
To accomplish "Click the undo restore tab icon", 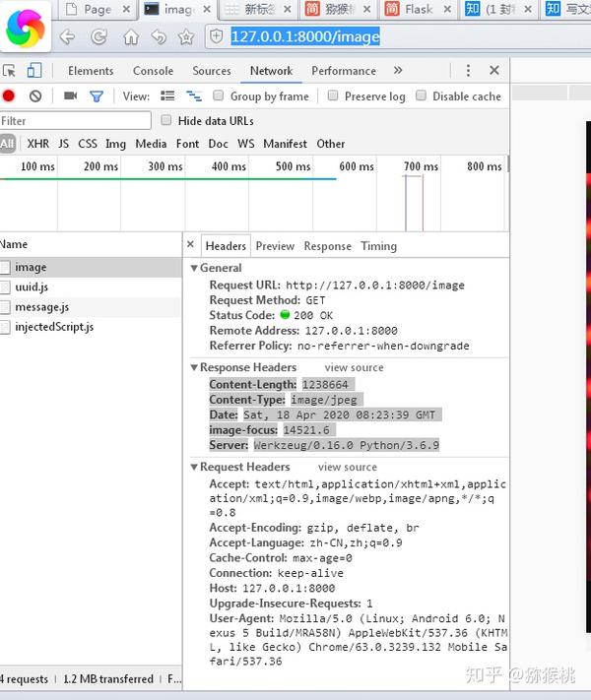I will tap(159, 37).
